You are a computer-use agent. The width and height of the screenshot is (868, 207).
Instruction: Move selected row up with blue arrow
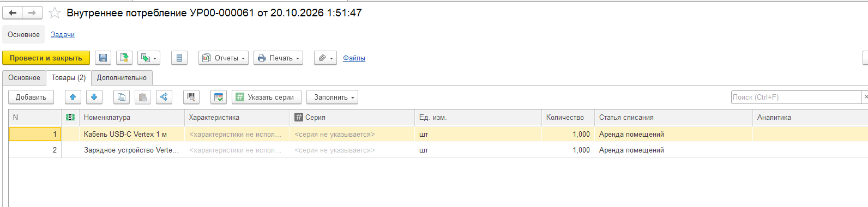(73, 97)
